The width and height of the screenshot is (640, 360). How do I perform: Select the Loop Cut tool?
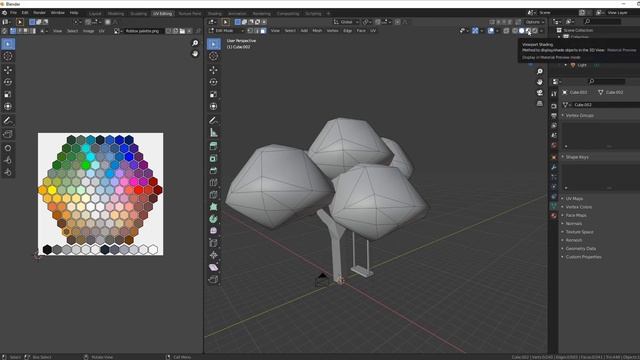(x=213, y=182)
